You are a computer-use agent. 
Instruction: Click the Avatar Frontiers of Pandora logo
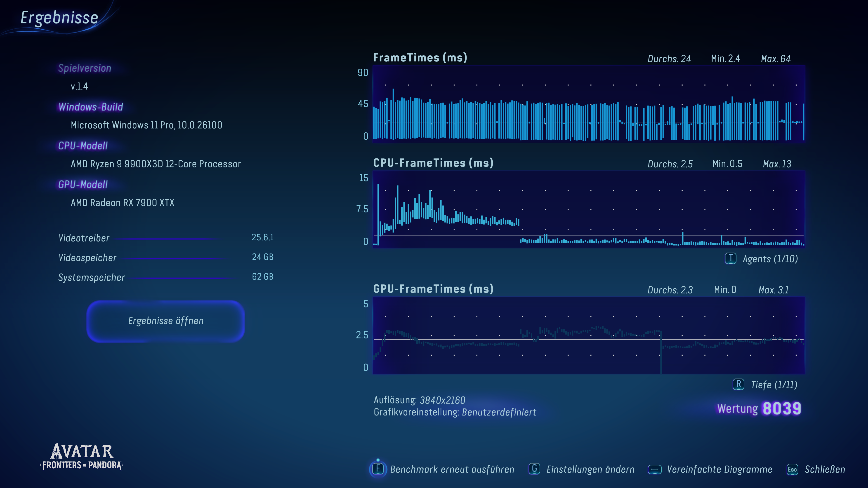coord(82,457)
